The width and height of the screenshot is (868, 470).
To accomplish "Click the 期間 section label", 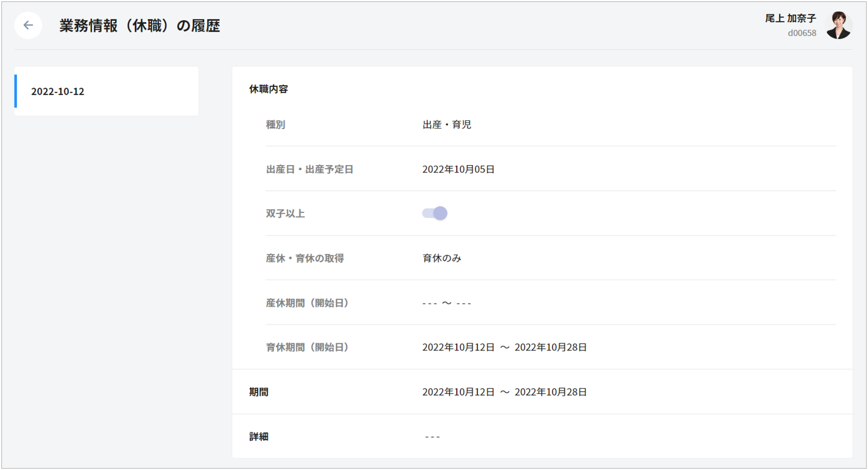I will tap(259, 392).
